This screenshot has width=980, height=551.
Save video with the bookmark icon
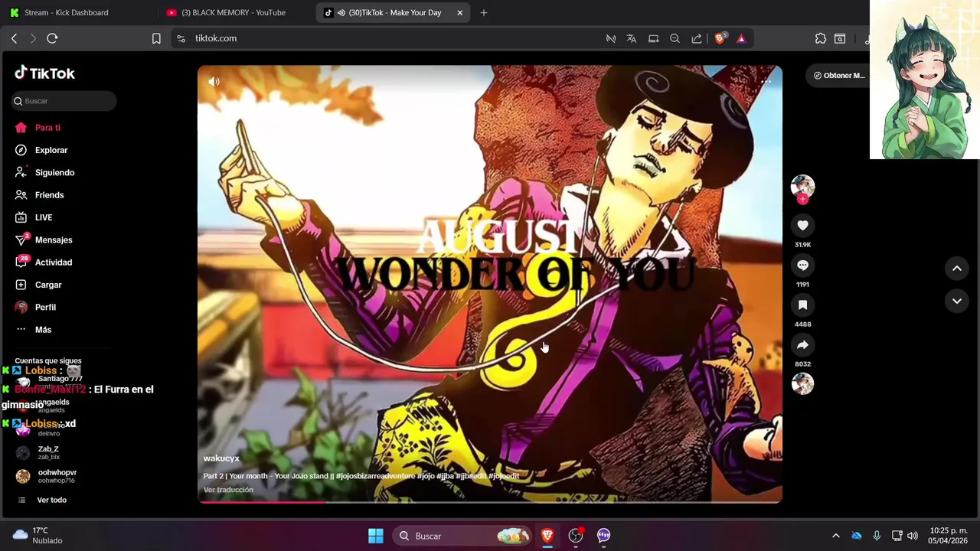click(802, 305)
